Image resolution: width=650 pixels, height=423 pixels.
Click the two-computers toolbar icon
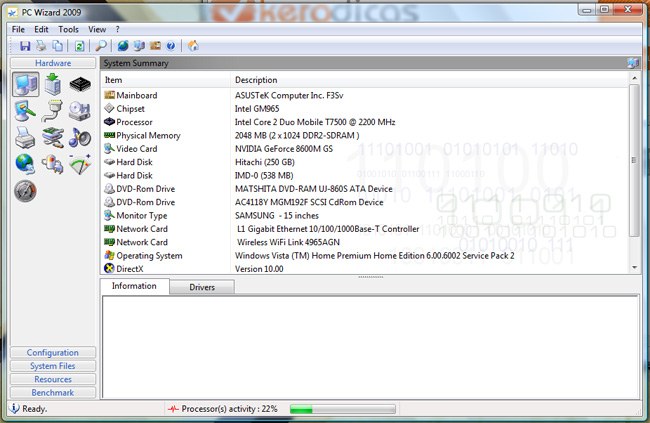coord(139,46)
